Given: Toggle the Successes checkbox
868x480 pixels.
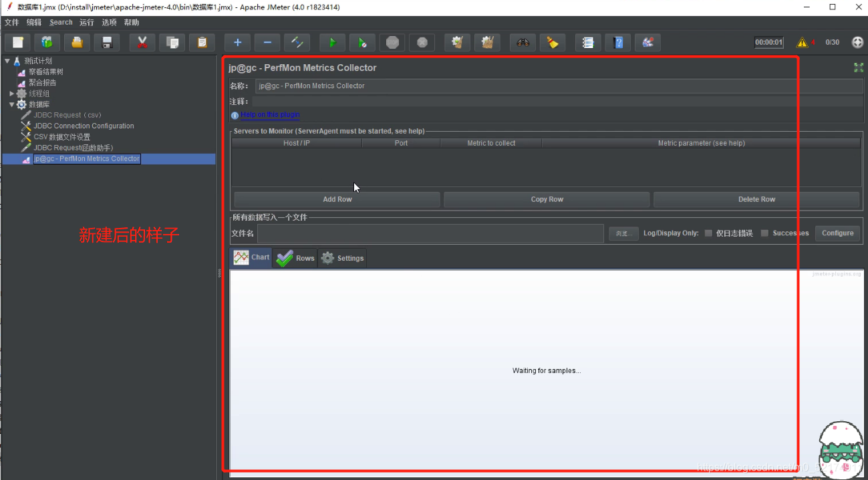Looking at the screenshot, I should pyautogui.click(x=764, y=233).
